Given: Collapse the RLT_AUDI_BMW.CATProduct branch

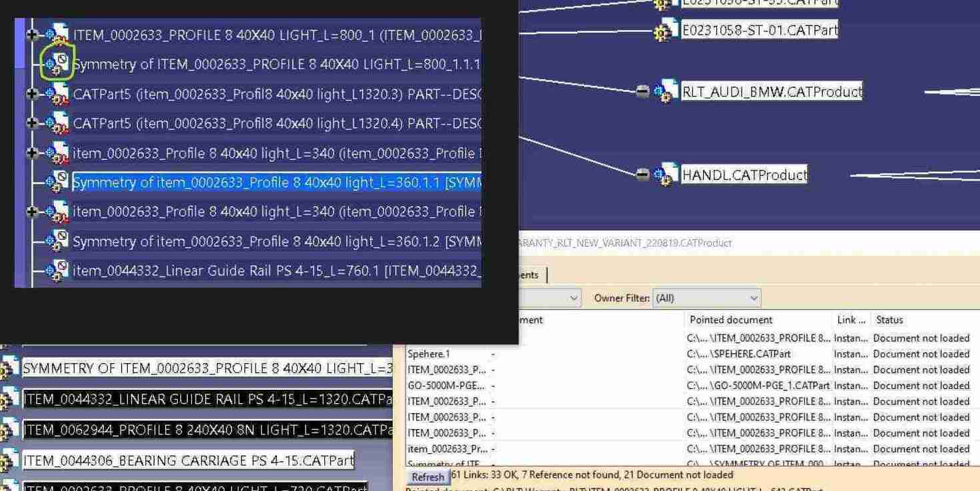Looking at the screenshot, I should 642,91.
